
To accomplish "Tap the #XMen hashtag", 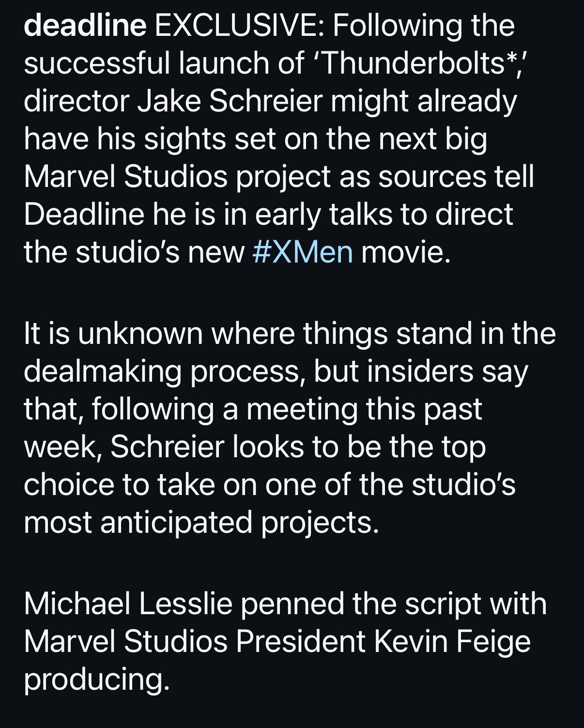I will coord(303,252).
